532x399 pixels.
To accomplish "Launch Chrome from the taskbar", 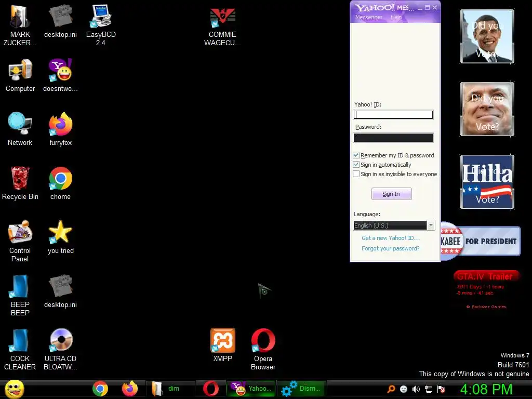I will [x=100, y=389].
